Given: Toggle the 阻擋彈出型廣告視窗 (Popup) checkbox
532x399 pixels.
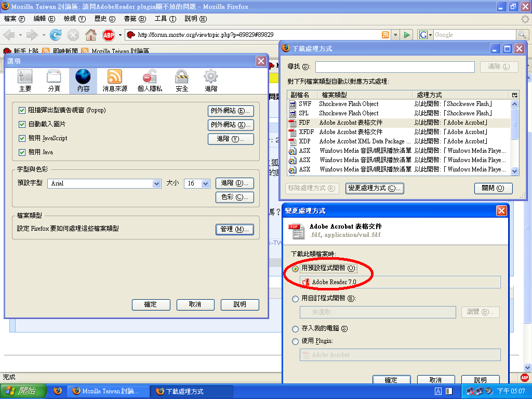Looking at the screenshot, I should (x=22, y=111).
